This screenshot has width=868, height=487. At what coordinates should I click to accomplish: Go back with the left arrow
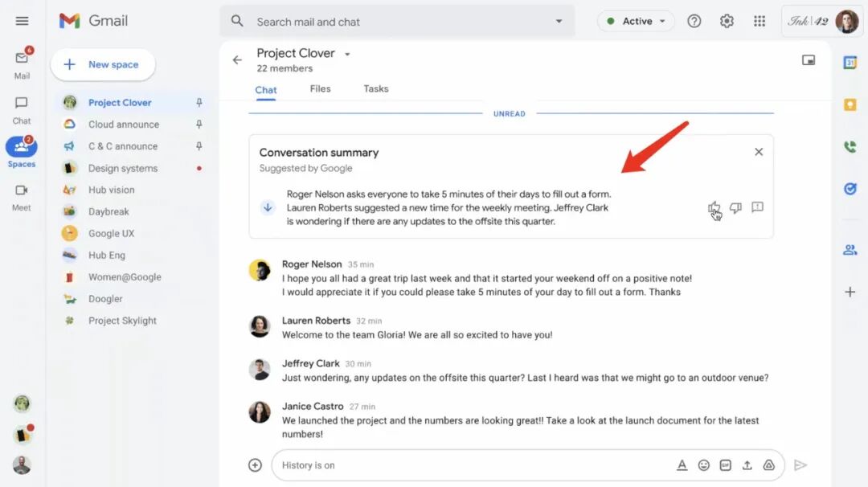[x=237, y=59]
